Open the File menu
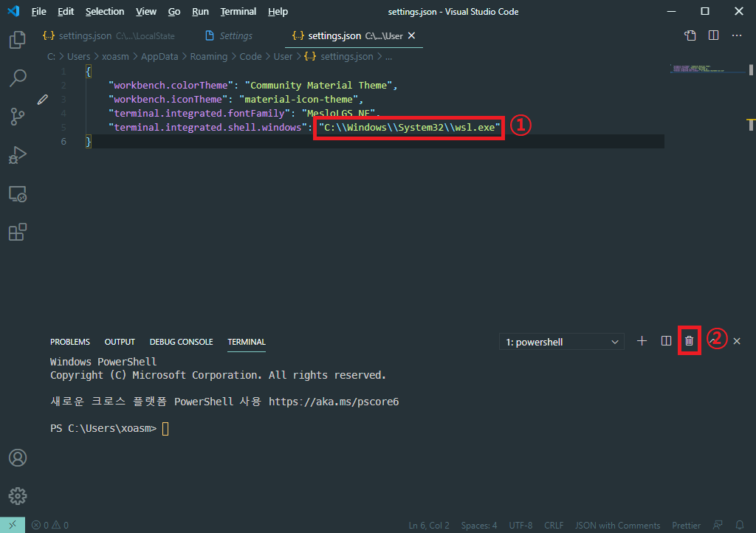The image size is (756, 533). click(x=38, y=12)
